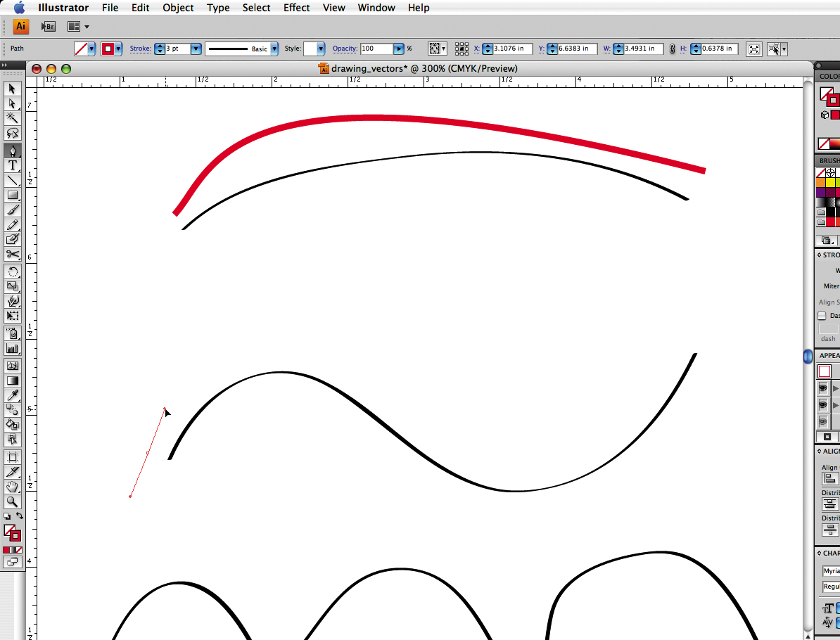Image resolution: width=840 pixels, height=640 pixels.
Task: Choose the Magic Wand tool
Action: 13,118
